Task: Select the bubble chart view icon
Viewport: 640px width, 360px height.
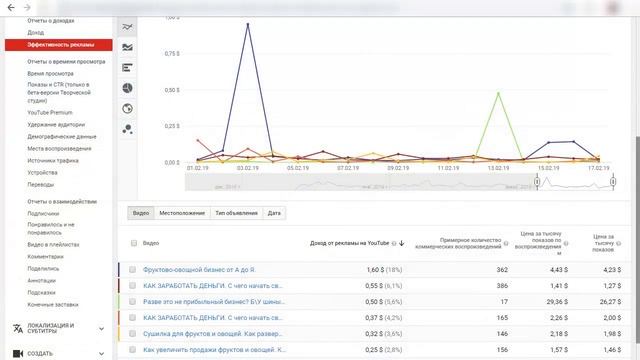Action: 127,129
